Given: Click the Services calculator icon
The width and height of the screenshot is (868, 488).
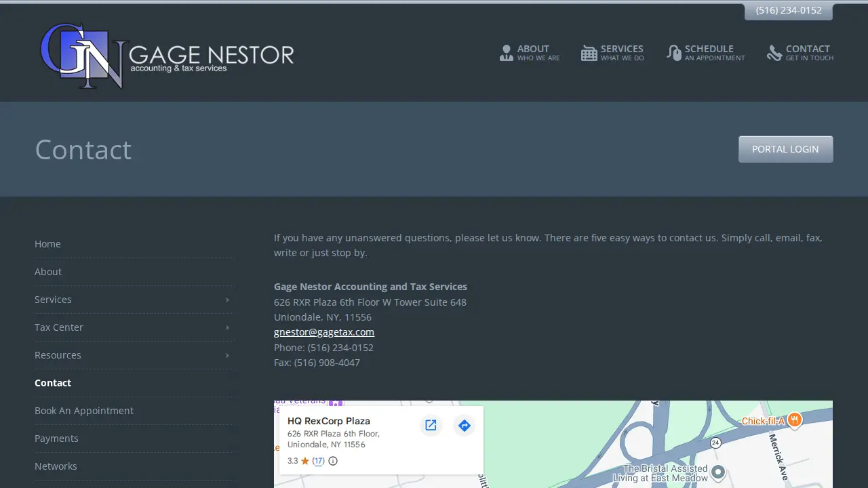Looking at the screenshot, I should (589, 53).
